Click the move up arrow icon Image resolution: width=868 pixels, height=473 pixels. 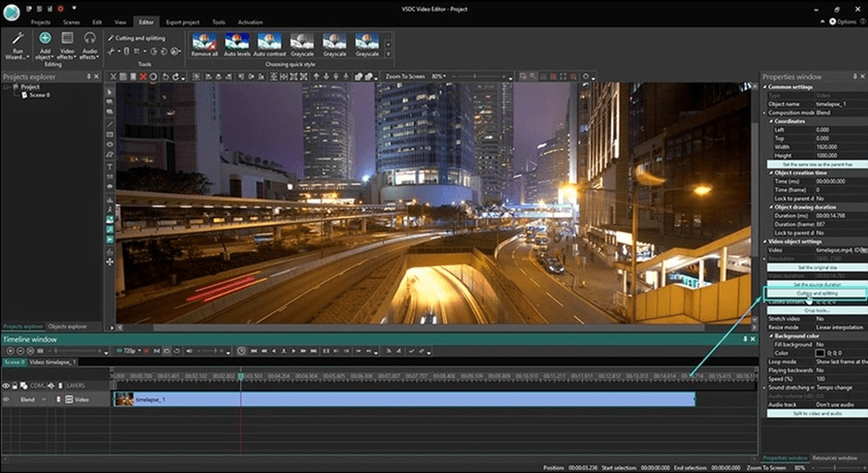point(316,77)
